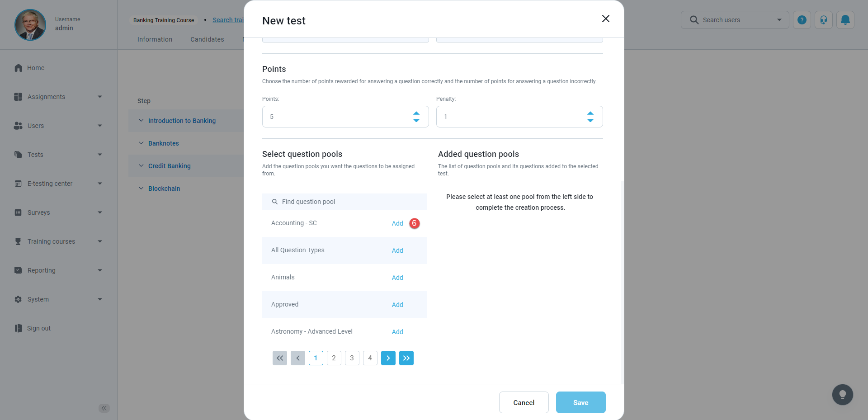Open notifications bell icon
This screenshot has height=420, width=868.
click(845, 20)
